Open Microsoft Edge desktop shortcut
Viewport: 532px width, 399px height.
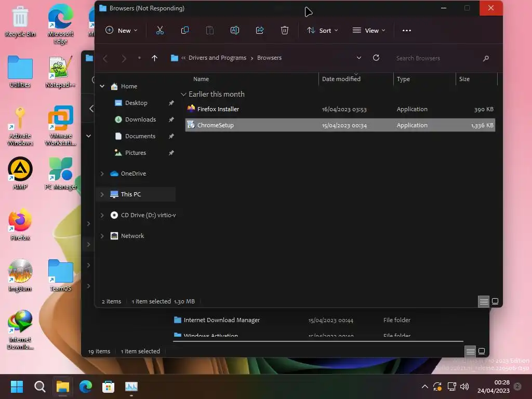click(60, 24)
